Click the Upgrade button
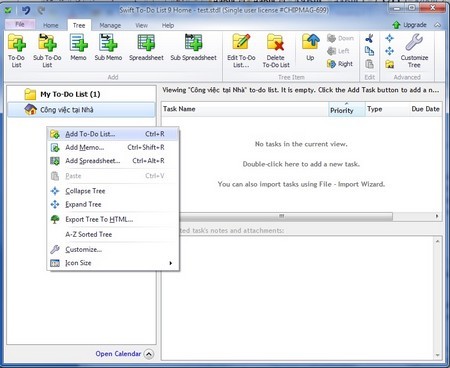 click(x=410, y=25)
